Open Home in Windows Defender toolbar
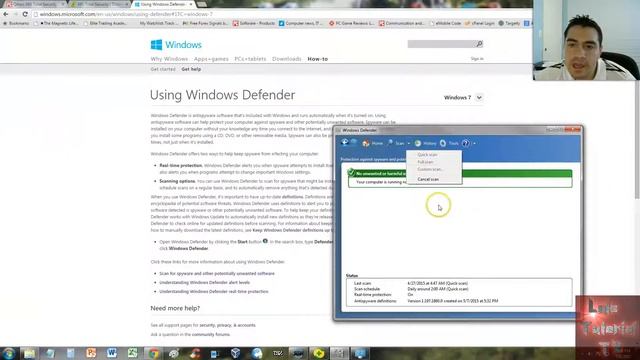Screen dimensions: 640x360 (372, 143)
